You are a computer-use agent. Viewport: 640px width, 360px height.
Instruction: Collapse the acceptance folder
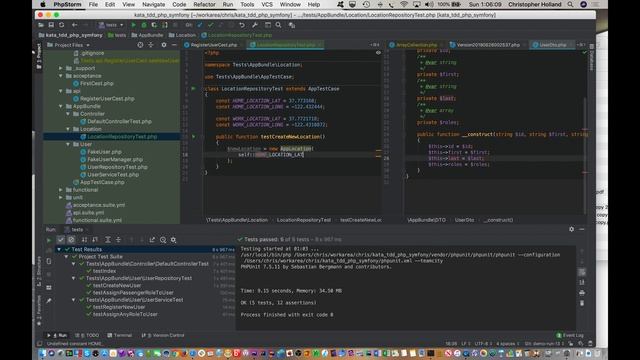pos(61,76)
